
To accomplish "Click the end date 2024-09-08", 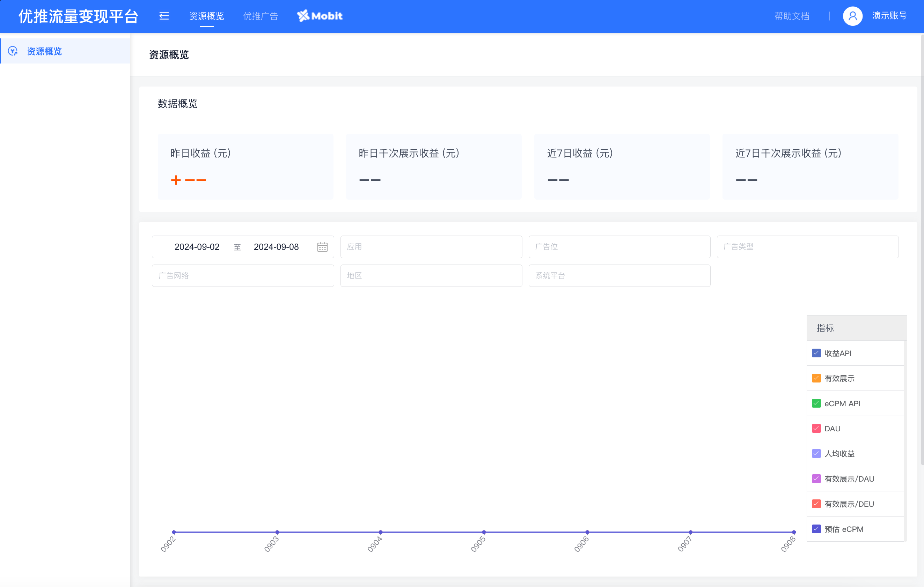I will pos(276,247).
